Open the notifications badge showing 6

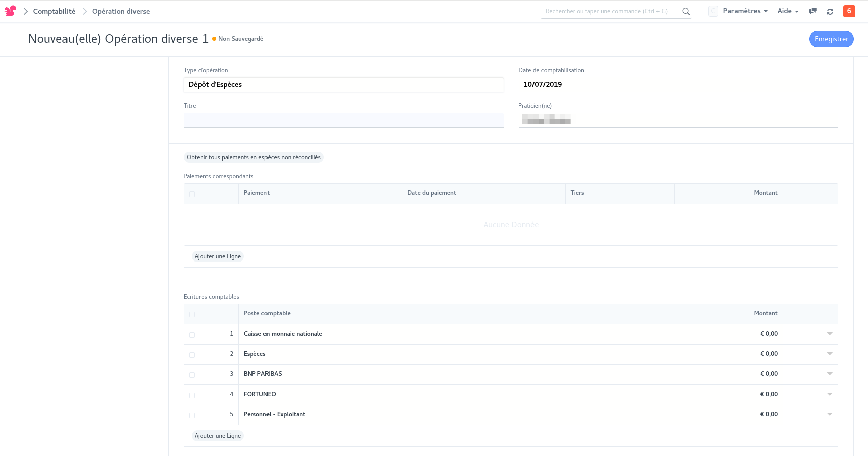[x=849, y=11]
